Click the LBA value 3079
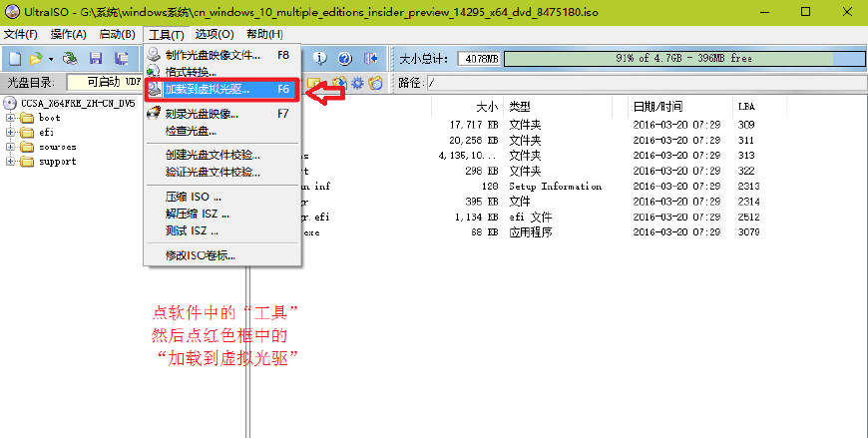Screen dimensions: 868x438 tap(748, 232)
